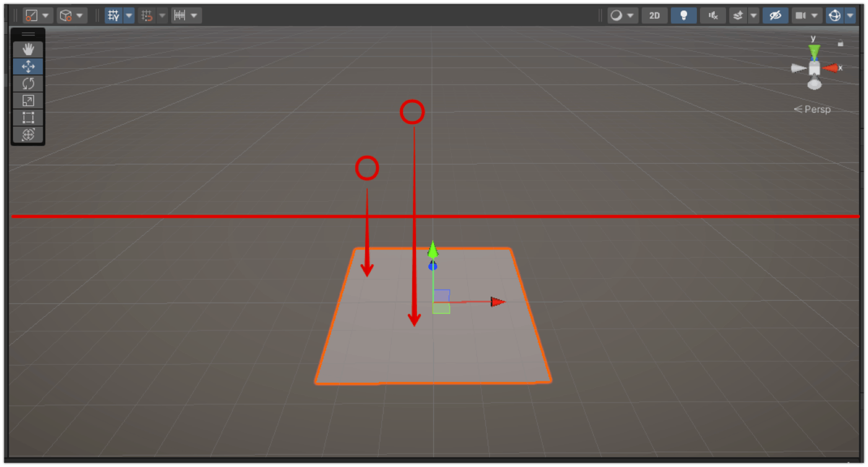The width and height of the screenshot is (868, 467).
Task: Click the green Y-axis move arrow
Action: coord(433,250)
